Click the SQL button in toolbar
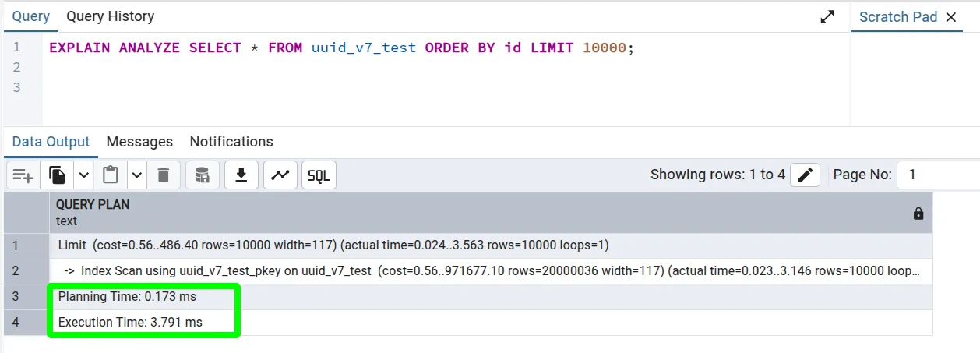Screen dimensions: 980x353 click(318, 175)
